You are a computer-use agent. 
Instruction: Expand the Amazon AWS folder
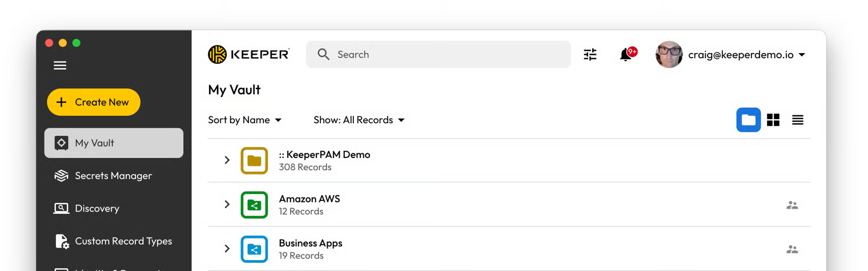(x=227, y=204)
